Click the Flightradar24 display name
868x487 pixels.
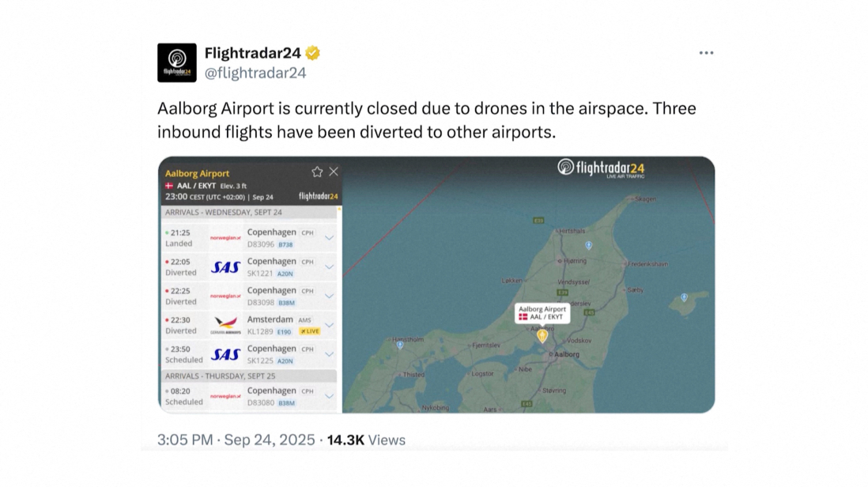pyautogui.click(x=252, y=53)
